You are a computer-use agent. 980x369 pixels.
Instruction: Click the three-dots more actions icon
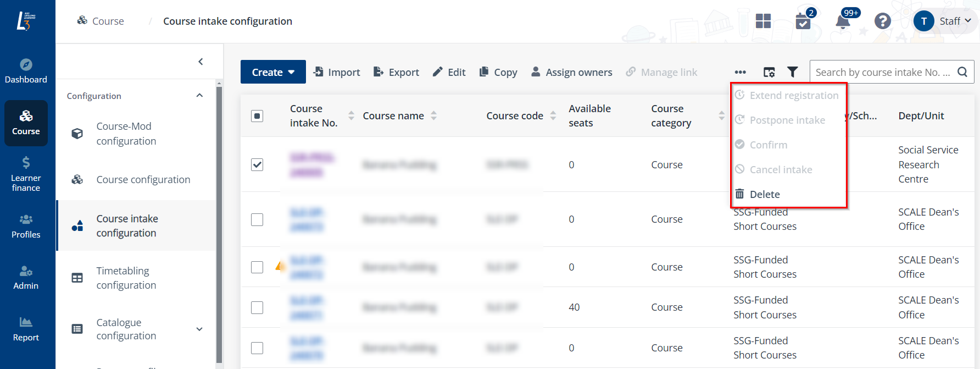[740, 72]
